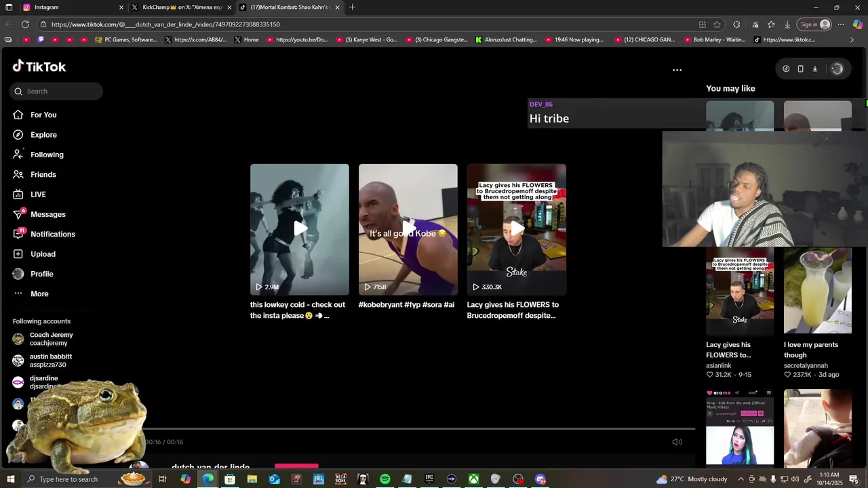Viewport: 868px width, 488px height.
Task: Click the TikTok coins icon
Action: 786,68
